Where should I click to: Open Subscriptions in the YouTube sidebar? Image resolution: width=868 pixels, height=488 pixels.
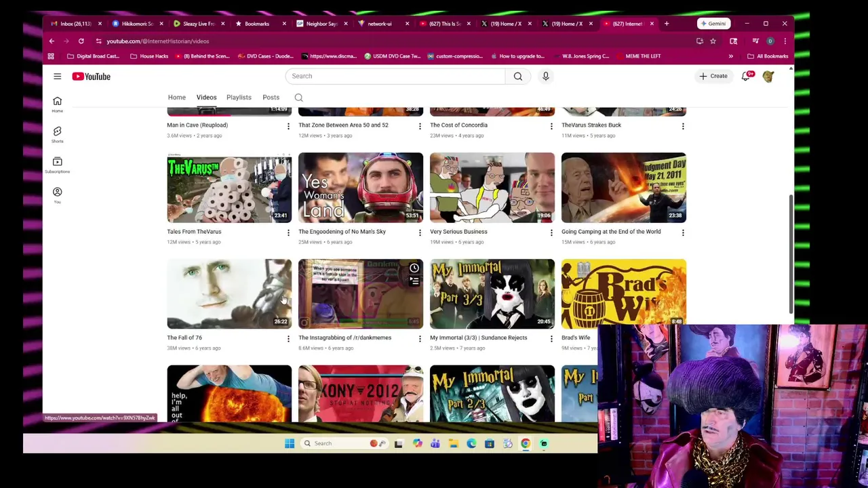click(x=57, y=165)
